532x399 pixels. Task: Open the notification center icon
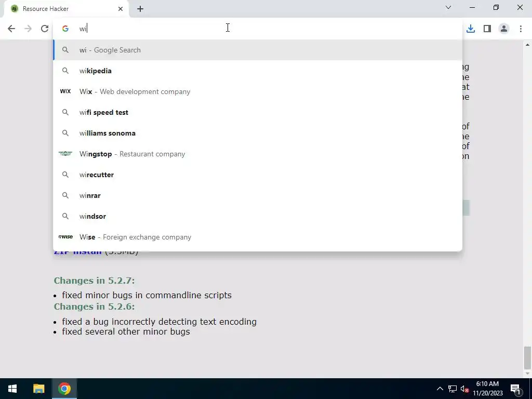pyautogui.click(x=515, y=389)
